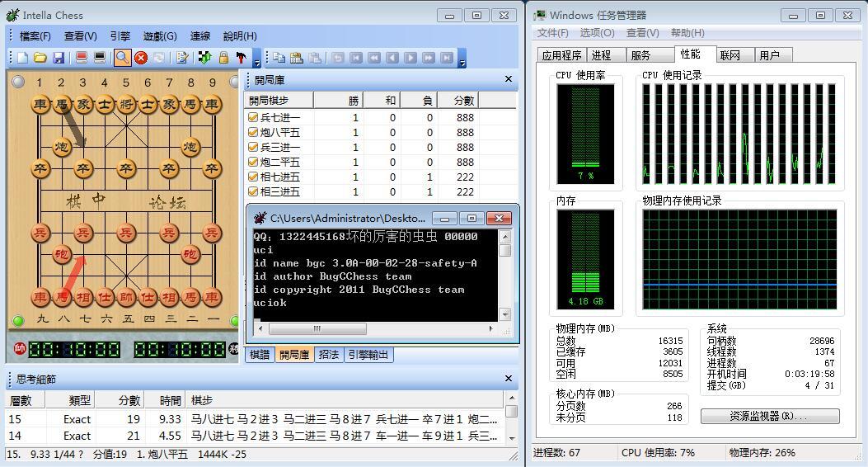Screen dimensions: 868x467
Task: Select the depth 15 thinking row
Action: pos(254,419)
